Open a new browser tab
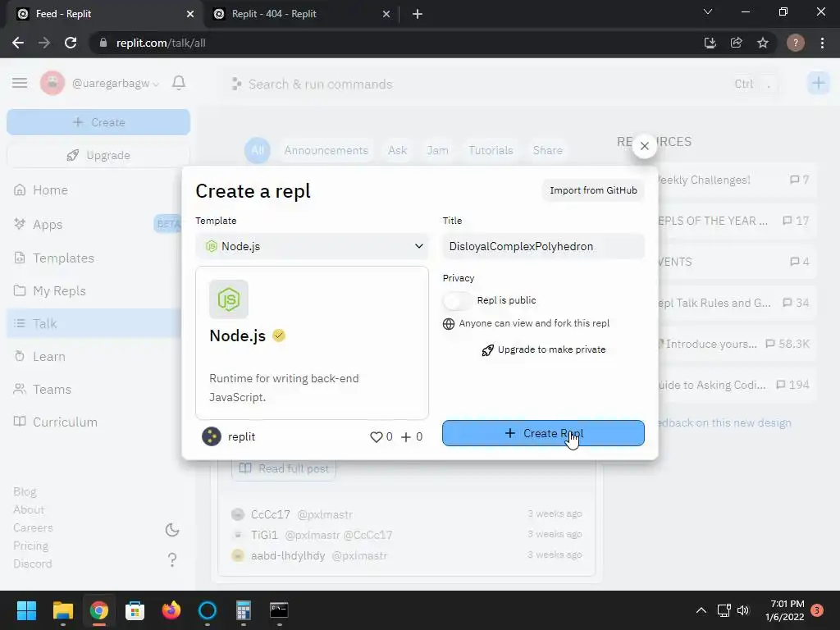This screenshot has width=840, height=630. click(x=418, y=14)
